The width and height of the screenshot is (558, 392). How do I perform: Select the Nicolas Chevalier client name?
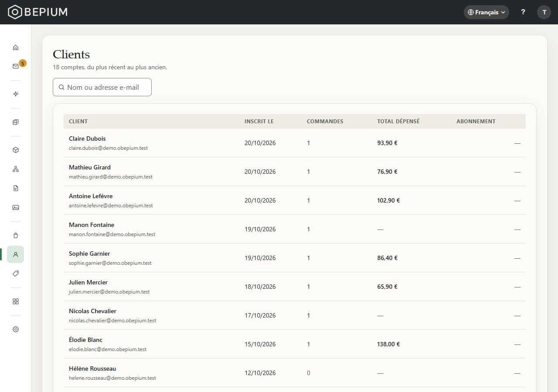pos(92,311)
